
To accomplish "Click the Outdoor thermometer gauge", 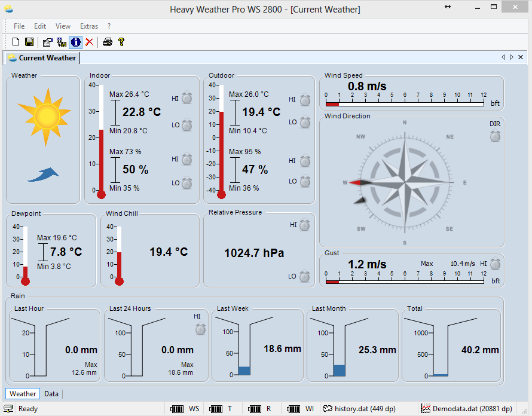I will tap(221, 141).
